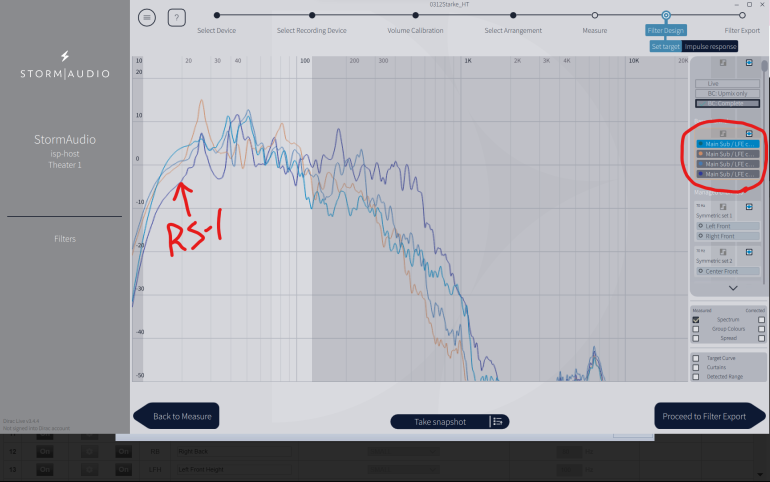
Task: Go to the Filter Export step
Action: pyautogui.click(x=742, y=30)
